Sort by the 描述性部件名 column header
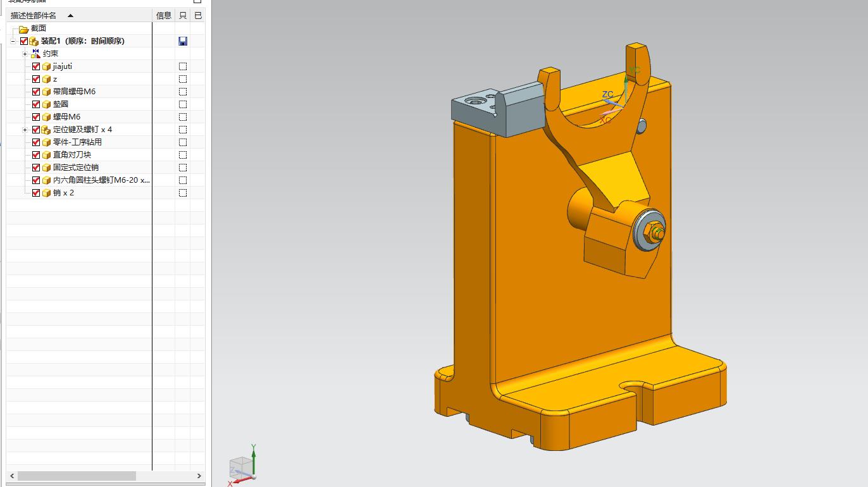 [x=80, y=15]
